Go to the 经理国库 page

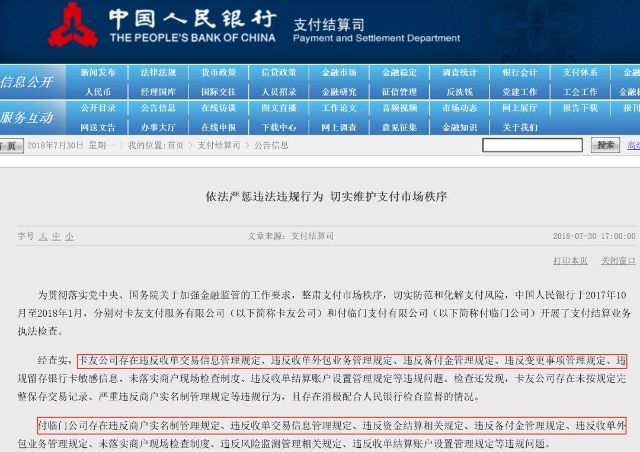pyautogui.click(x=158, y=92)
